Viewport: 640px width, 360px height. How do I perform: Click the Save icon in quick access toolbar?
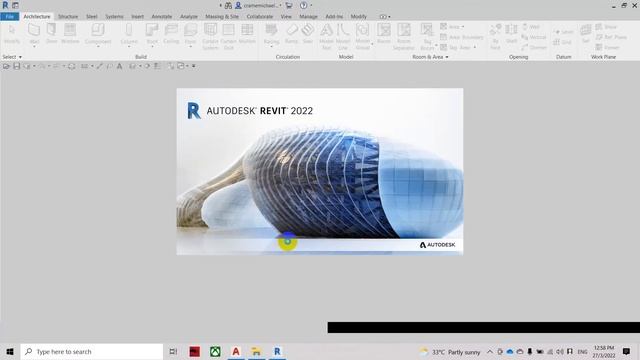coord(17,66)
